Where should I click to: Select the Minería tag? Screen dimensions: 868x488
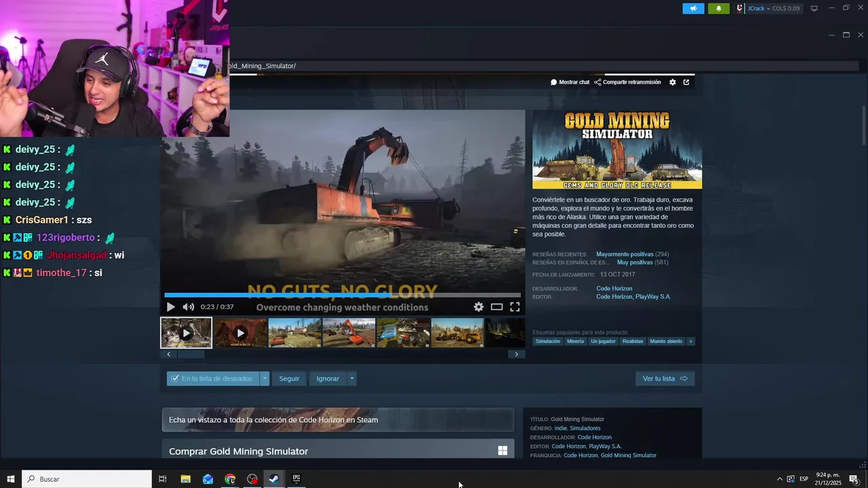575,342
